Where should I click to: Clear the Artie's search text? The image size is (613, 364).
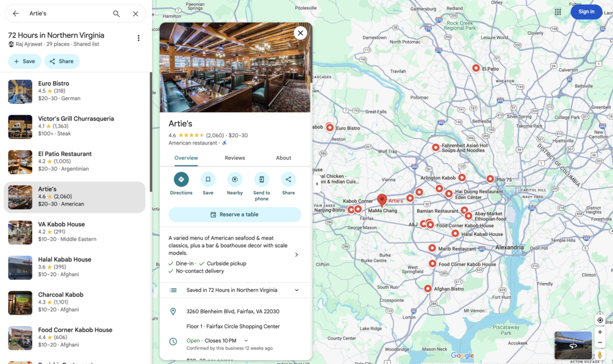(135, 13)
